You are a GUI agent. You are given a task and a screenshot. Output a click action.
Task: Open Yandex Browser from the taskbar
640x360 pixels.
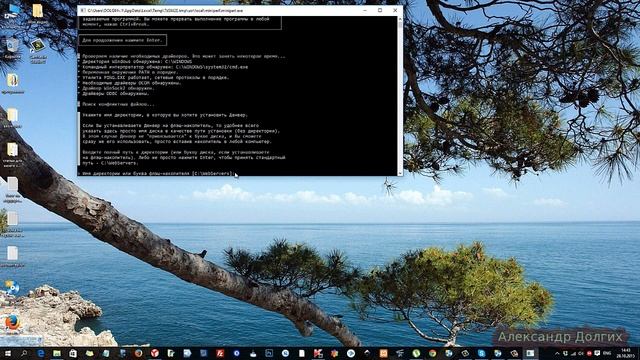pos(155,353)
